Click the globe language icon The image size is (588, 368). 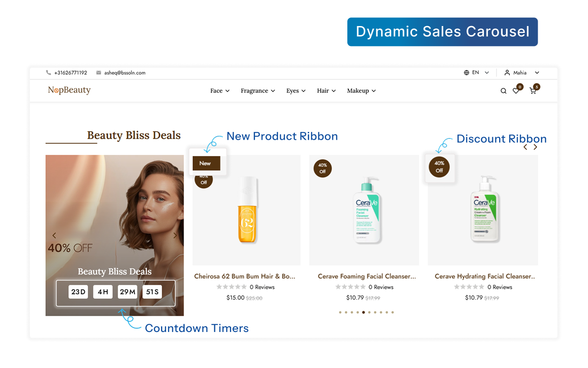[x=467, y=73]
